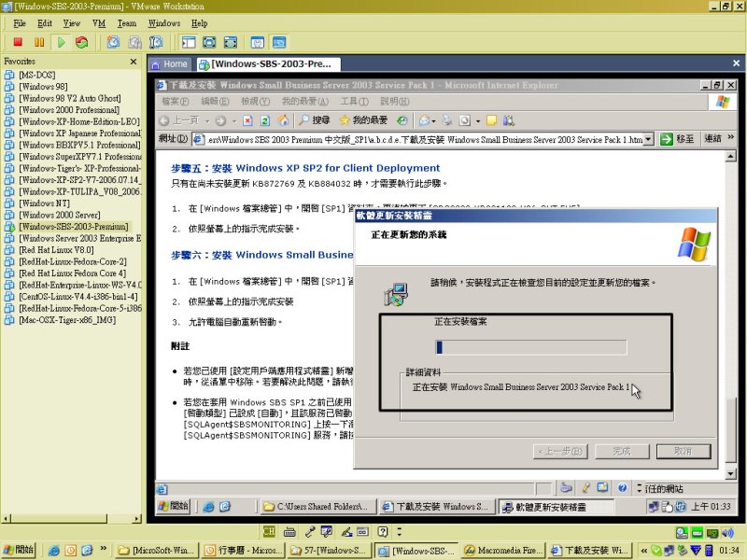
Task: Click the IE Mail envelope icon
Action: (x=425, y=120)
